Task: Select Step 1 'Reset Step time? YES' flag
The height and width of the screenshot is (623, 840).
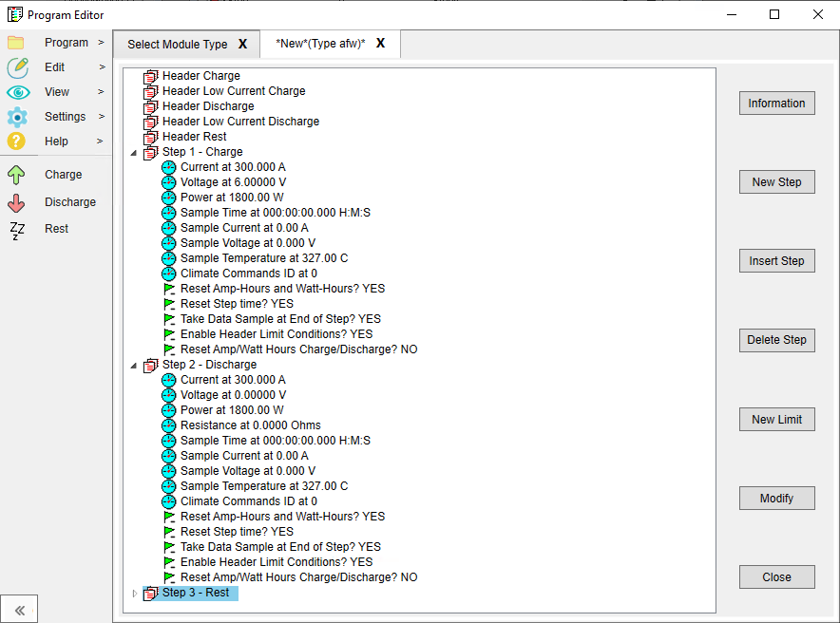Action: click(237, 304)
